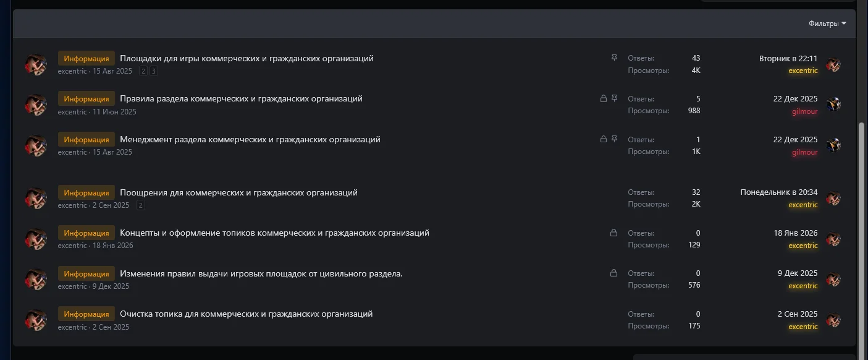Open excentric's avatar on the first thread row

point(35,64)
